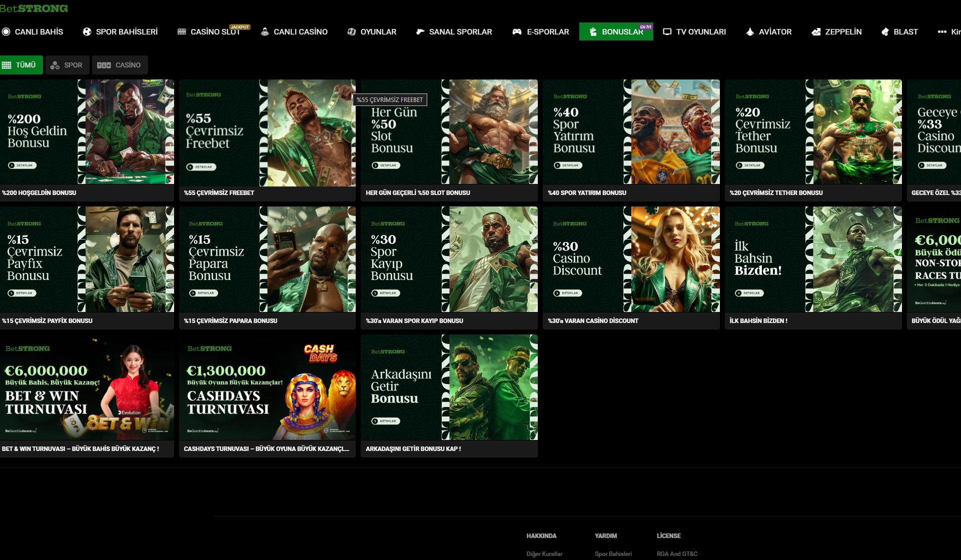Click the Bonuslar gift icon

coord(593,31)
